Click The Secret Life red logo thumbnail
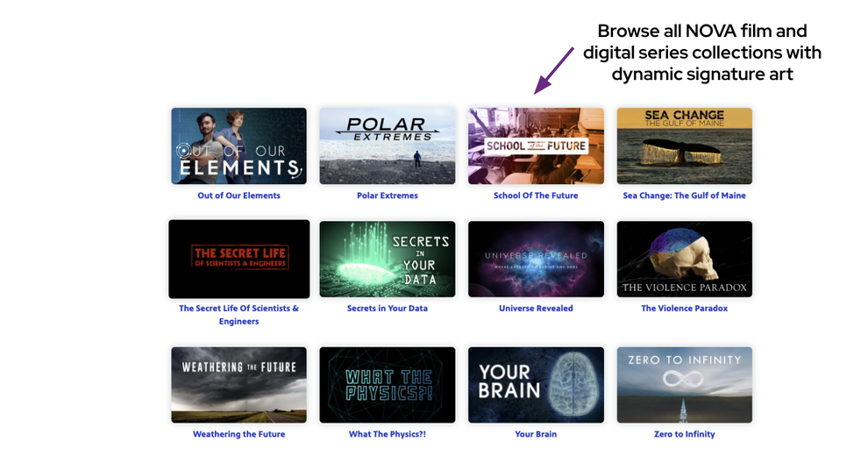This screenshot has width=868, height=470. (238, 259)
